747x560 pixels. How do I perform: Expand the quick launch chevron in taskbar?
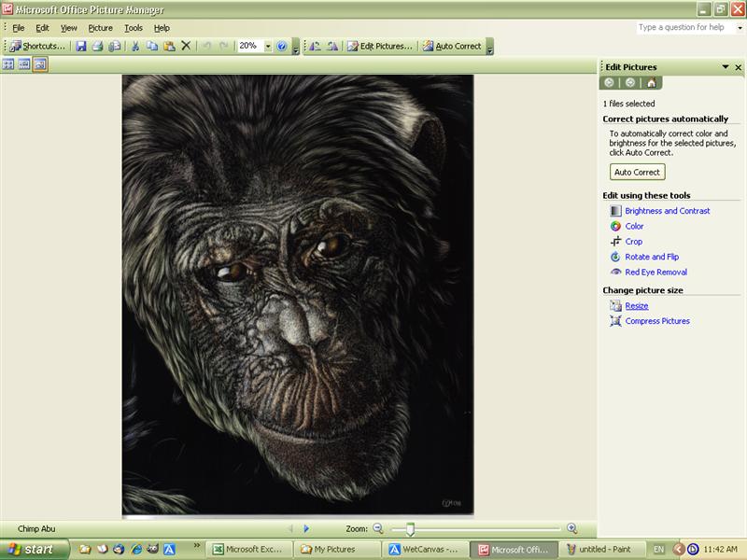point(196,545)
